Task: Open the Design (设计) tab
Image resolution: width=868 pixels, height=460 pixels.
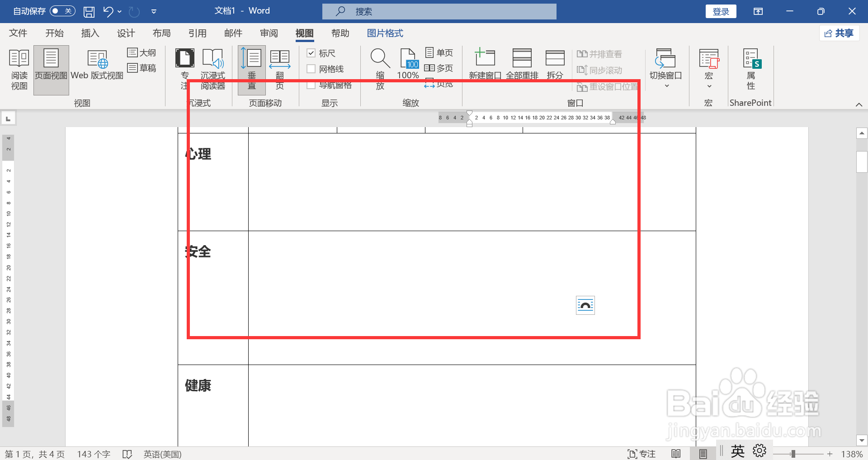Action: pyautogui.click(x=126, y=33)
